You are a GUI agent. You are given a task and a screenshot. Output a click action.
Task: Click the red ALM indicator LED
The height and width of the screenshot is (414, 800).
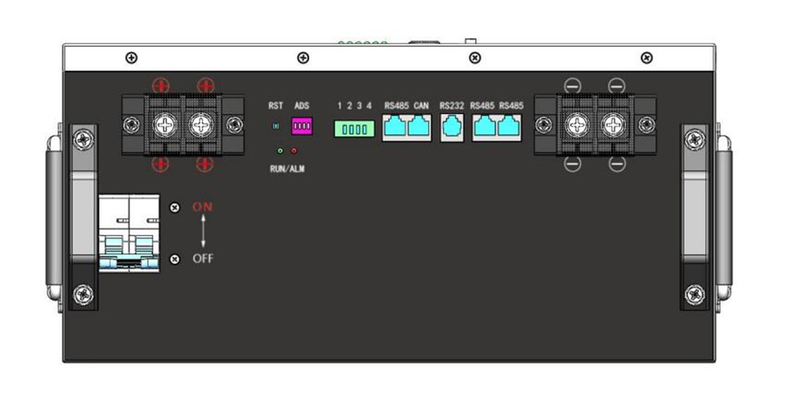294,151
